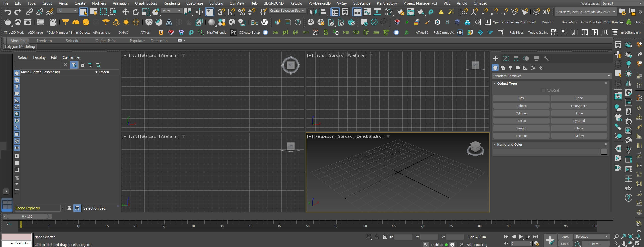Image resolution: width=644 pixels, height=247 pixels.
Task: Click the Teapot primitive button
Action: click(x=521, y=128)
